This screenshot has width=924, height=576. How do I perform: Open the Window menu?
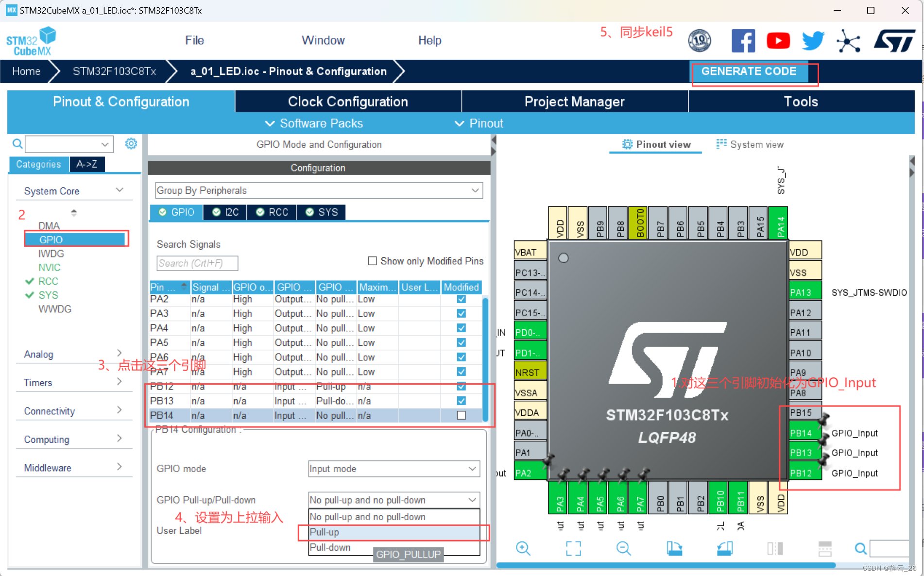coord(323,40)
